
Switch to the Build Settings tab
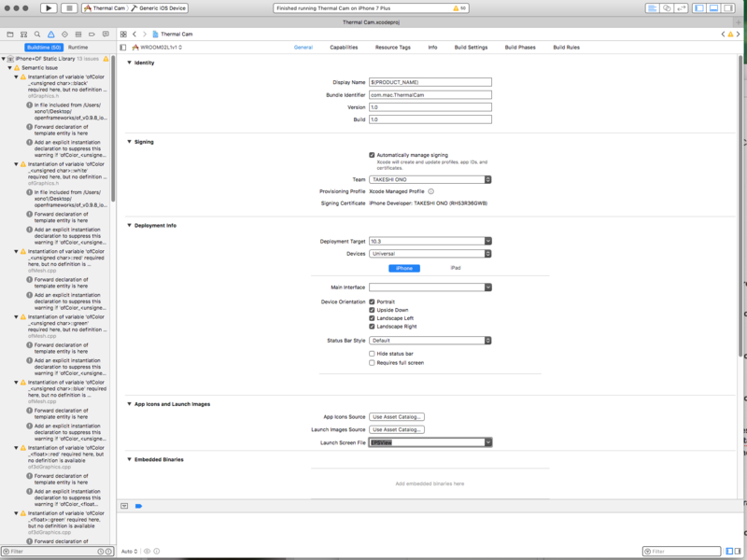click(x=471, y=48)
